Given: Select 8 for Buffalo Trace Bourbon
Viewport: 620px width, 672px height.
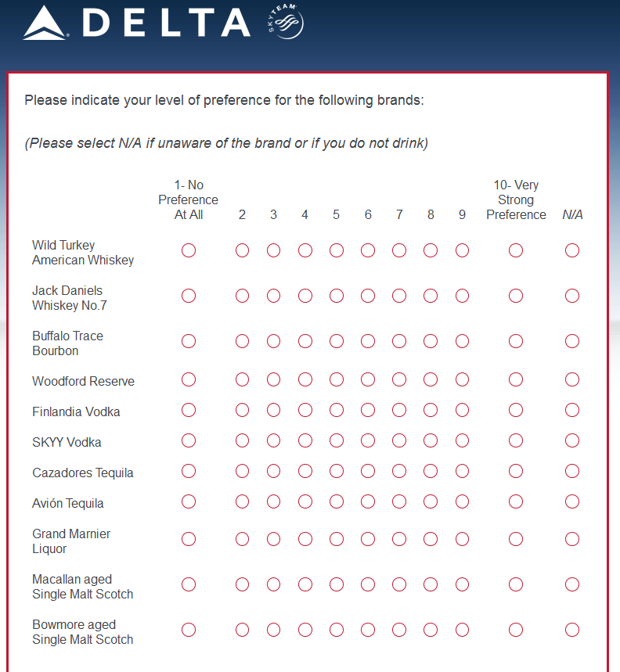Looking at the screenshot, I should click(431, 341).
